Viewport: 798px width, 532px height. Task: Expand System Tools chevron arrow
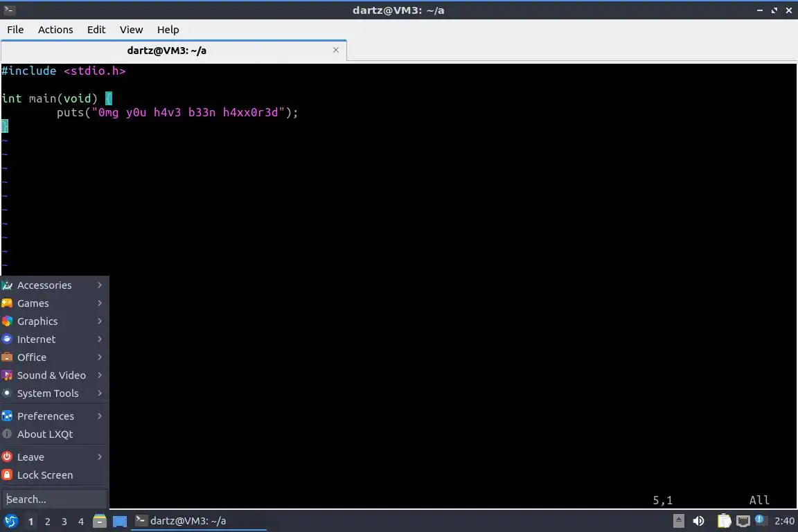click(x=100, y=393)
